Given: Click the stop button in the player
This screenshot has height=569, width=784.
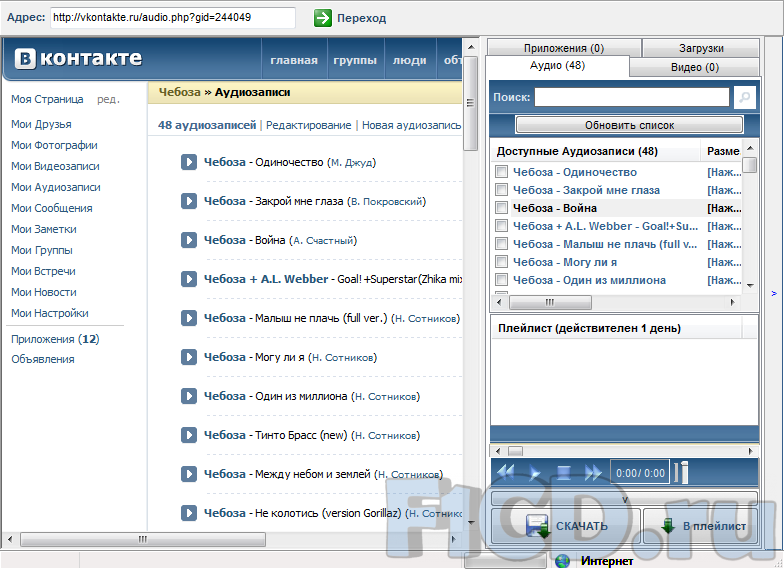Looking at the screenshot, I should pyautogui.click(x=564, y=472).
